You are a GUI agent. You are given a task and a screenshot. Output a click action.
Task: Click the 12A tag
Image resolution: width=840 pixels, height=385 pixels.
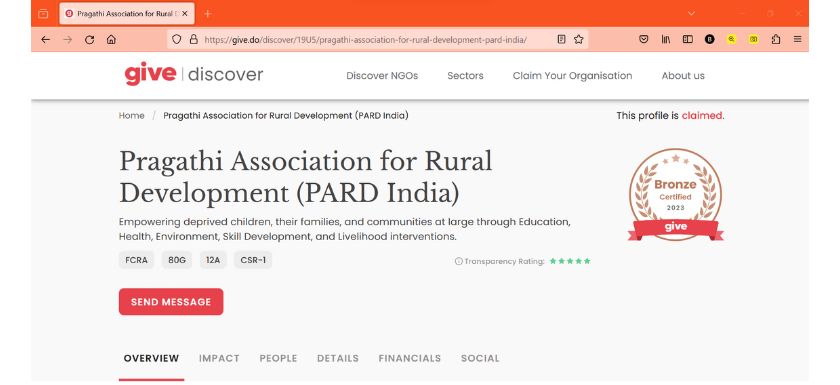click(x=213, y=260)
